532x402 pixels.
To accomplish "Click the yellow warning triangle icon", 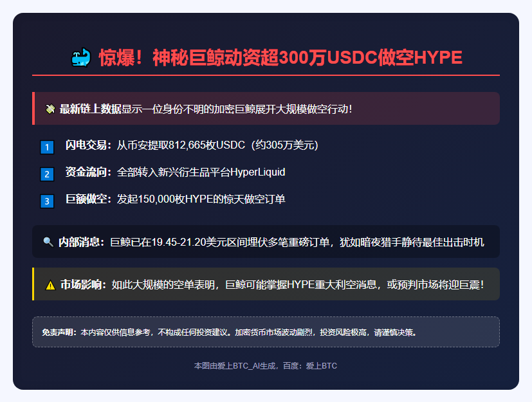I will coord(50,285).
